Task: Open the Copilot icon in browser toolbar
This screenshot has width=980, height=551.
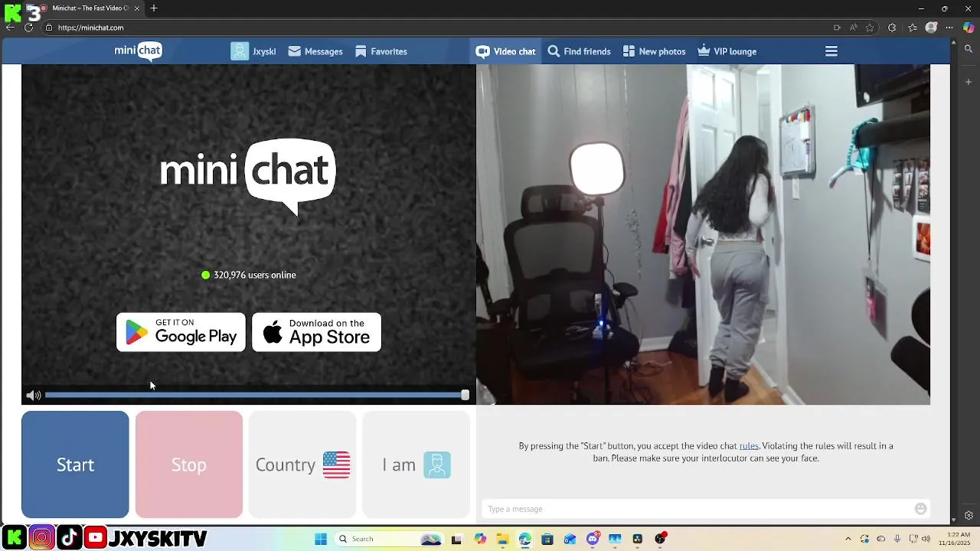Action: point(969,28)
